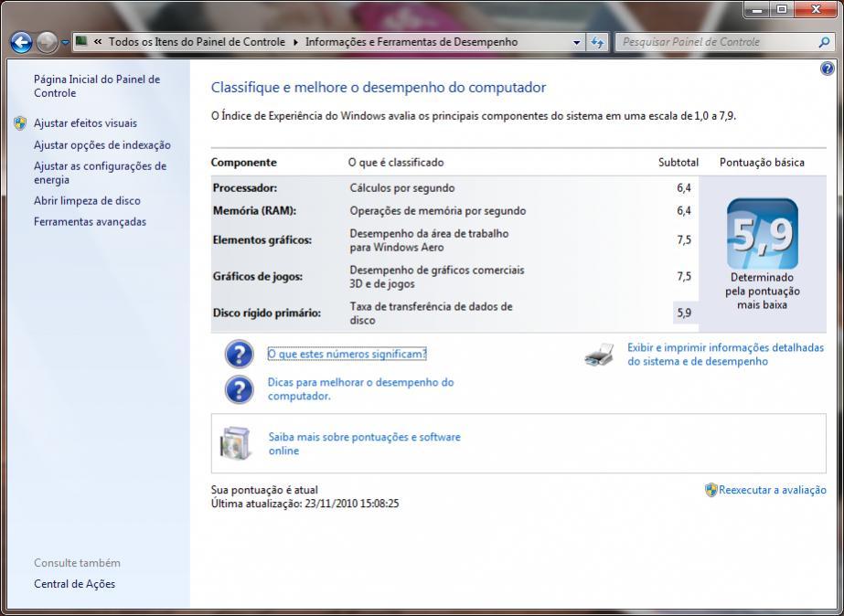Open 'Ajustar as configurações de energia' link
The height and width of the screenshot is (616, 844).
coord(100,173)
